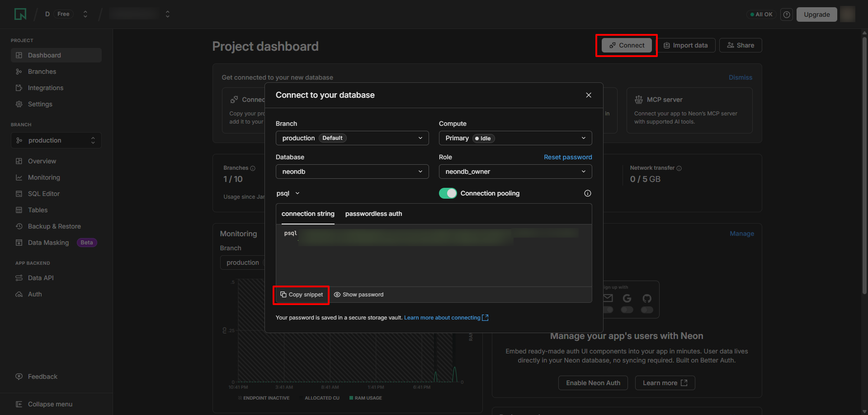The height and width of the screenshot is (415, 868).
Task: Open the Compute Primary dropdown
Action: 515,138
